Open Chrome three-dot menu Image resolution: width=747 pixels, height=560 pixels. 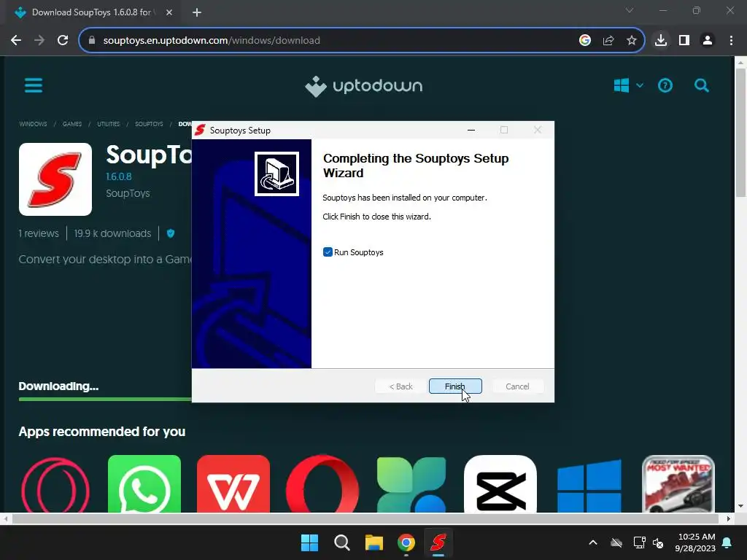click(x=731, y=41)
